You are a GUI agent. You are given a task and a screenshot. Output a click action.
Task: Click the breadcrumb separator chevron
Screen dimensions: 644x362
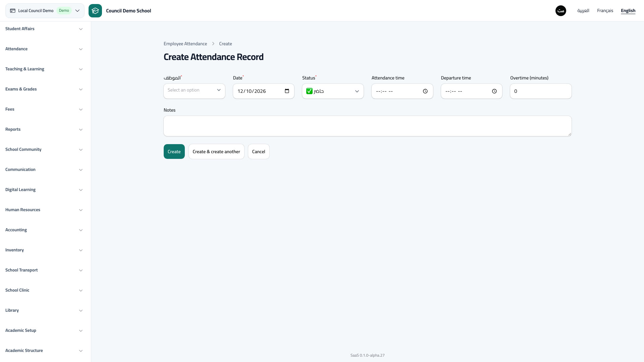[213, 44]
